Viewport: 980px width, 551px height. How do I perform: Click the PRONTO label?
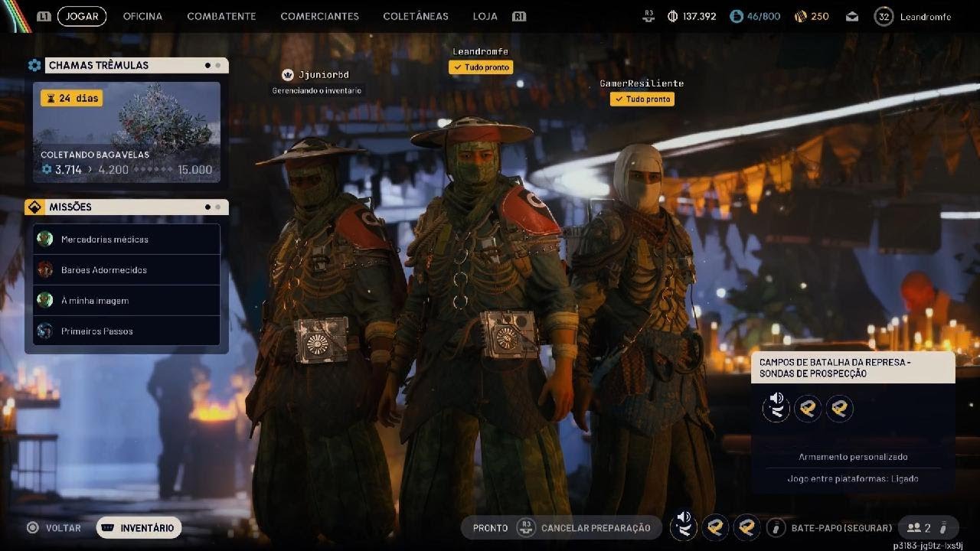490,527
